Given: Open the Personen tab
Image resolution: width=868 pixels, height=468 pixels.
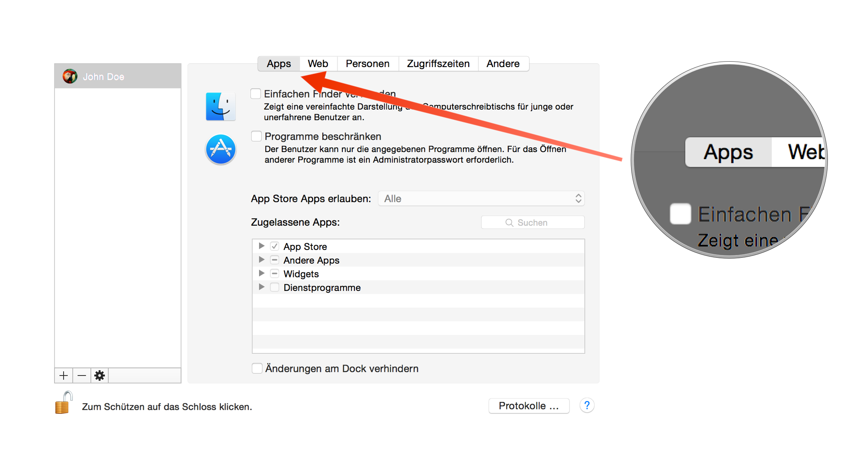Looking at the screenshot, I should pyautogui.click(x=367, y=63).
